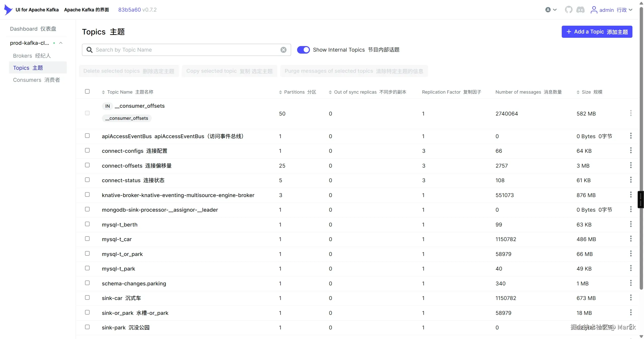Open actions menu for mysql-t_car row

631,239
